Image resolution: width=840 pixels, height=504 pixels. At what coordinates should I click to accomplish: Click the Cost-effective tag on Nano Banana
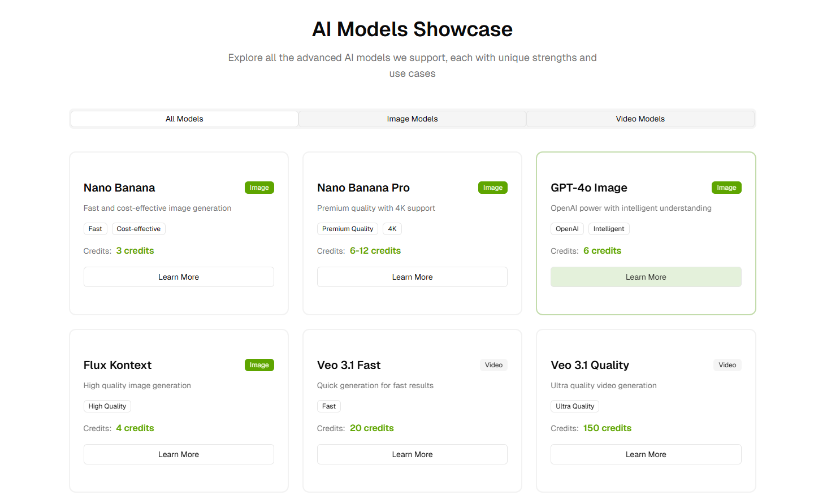[138, 229]
